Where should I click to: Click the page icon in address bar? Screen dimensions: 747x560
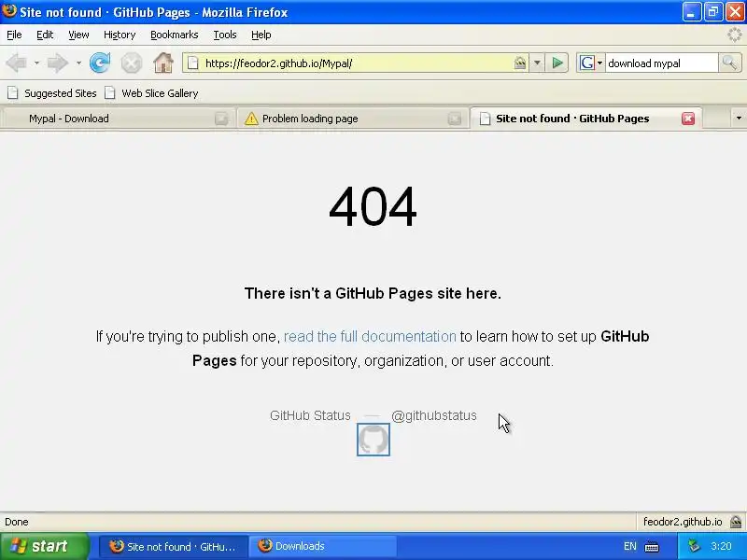coord(192,63)
